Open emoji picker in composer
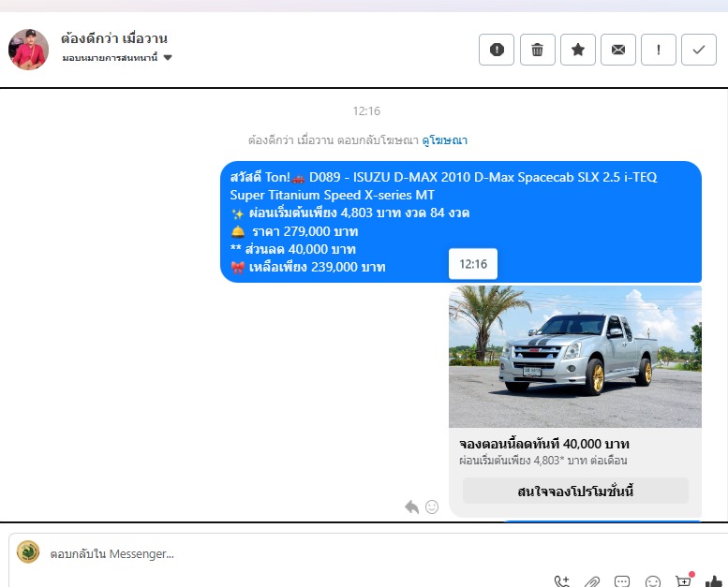 [x=653, y=581]
